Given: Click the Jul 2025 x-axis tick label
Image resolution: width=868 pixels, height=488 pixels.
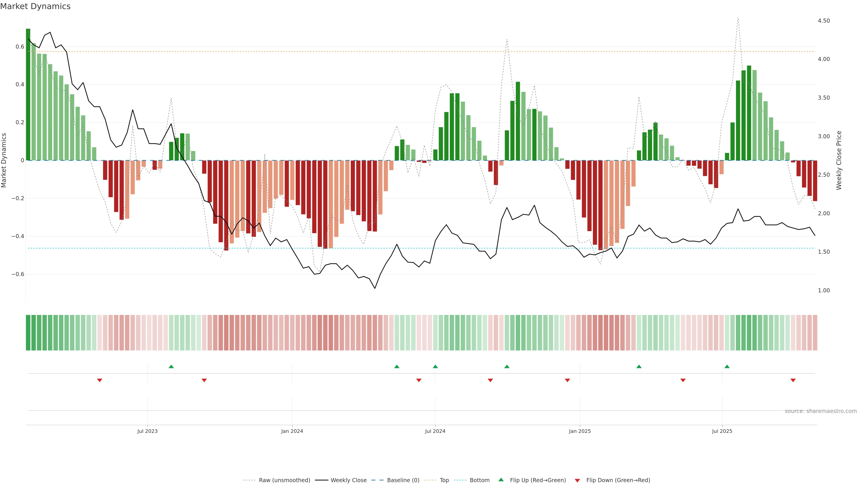Looking at the screenshot, I should click(722, 431).
